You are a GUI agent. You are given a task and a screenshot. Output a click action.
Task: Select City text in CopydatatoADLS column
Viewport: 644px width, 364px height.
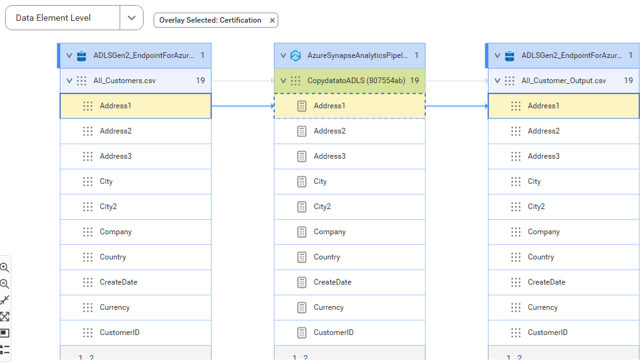[x=320, y=181]
